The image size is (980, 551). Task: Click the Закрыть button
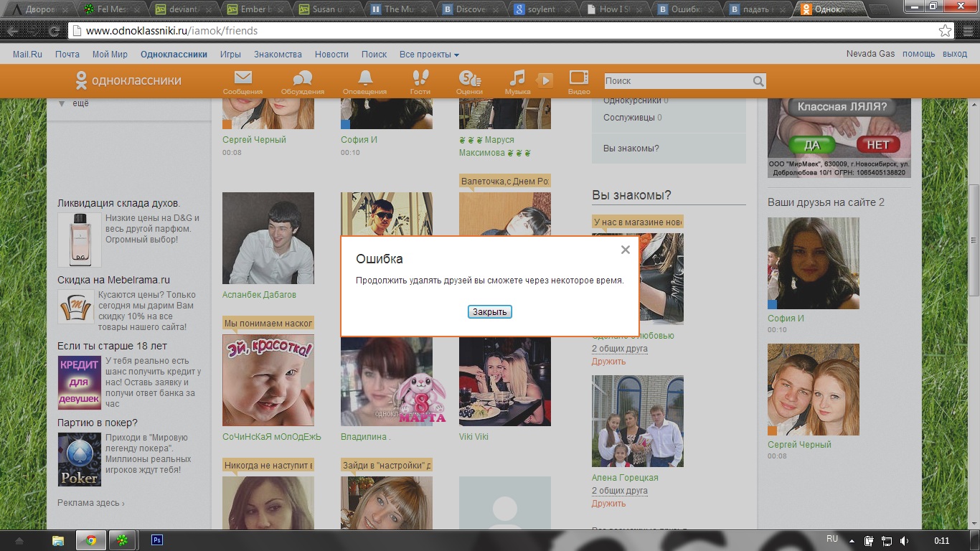(x=490, y=311)
